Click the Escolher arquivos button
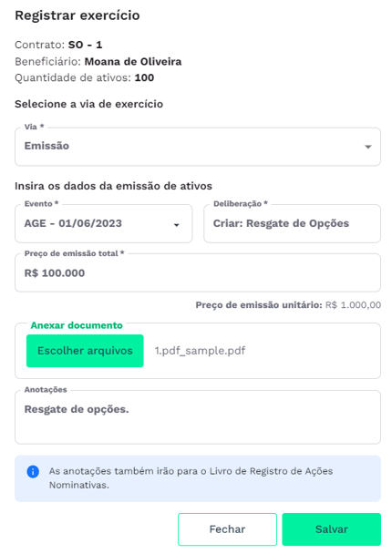This screenshot has height=554, width=392. pos(85,351)
